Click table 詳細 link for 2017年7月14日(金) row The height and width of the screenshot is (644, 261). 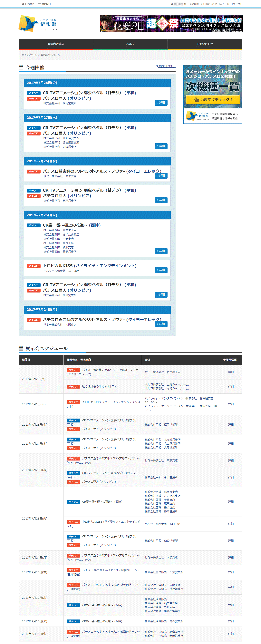click(x=231, y=634)
